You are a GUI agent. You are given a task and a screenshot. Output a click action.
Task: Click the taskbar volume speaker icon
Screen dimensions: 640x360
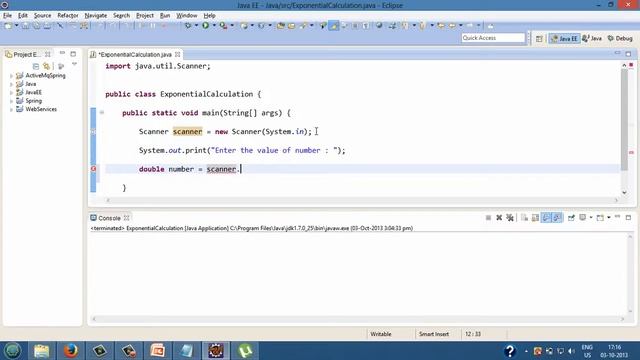[x=571, y=351]
